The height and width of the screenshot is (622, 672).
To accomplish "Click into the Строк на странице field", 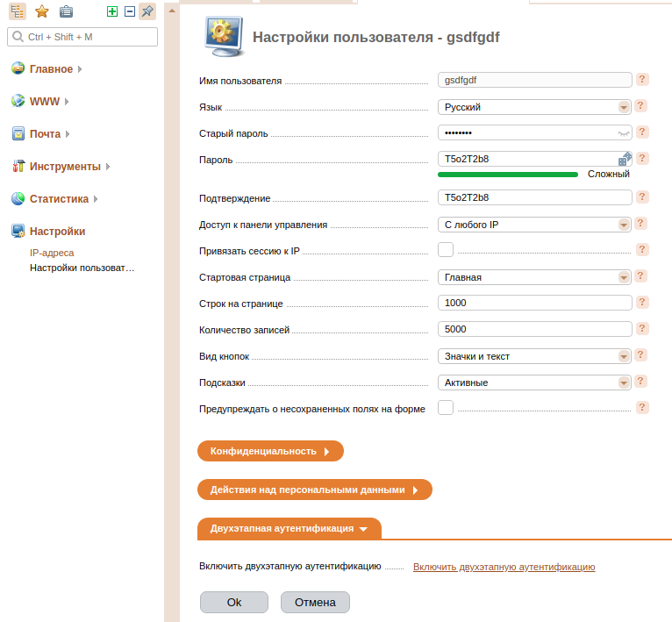I will (535, 303).
